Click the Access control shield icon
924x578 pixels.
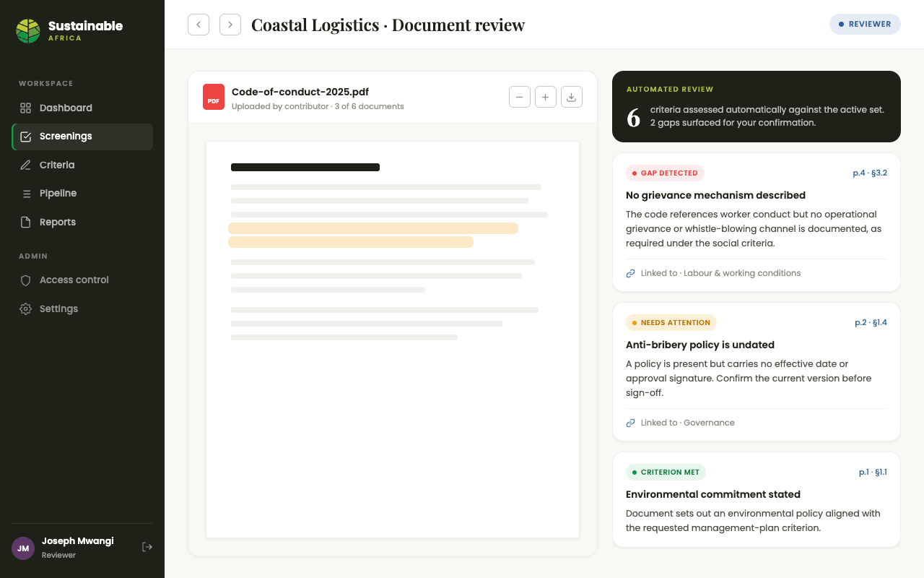pos(25,280)
